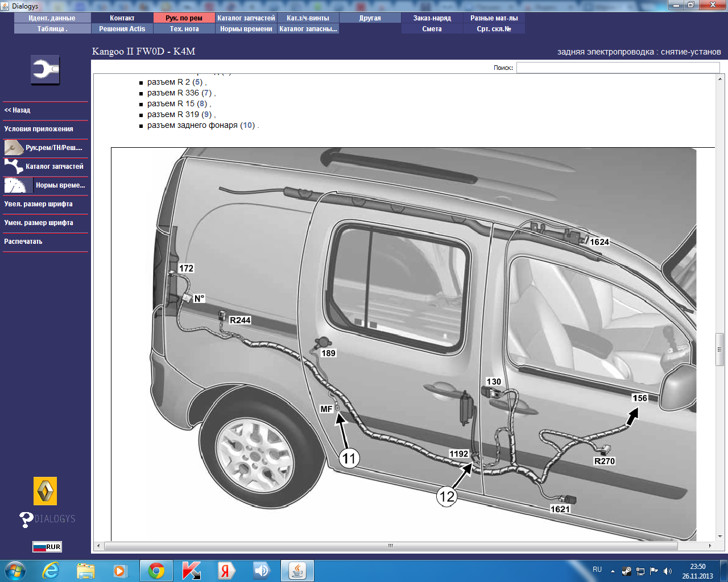The width and height of the screenshot is (728, 582).
Task: Open Windows Explorer folder in taskbar
Action: click(86, 571)
